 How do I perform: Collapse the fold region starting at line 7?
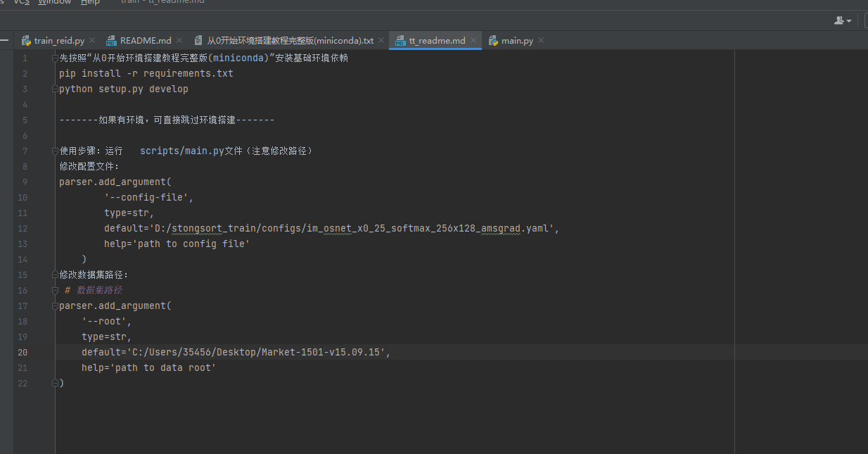[55, 151]
